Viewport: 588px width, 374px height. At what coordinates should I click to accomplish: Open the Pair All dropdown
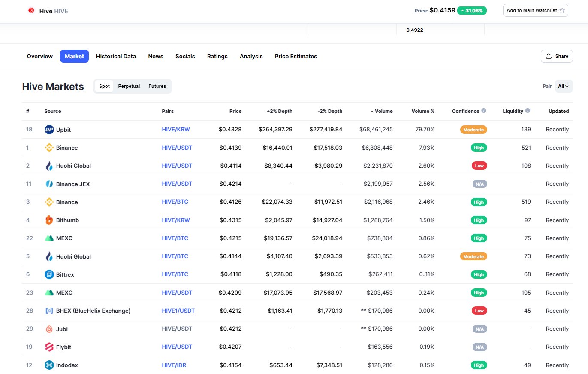(x=564, y=86)
